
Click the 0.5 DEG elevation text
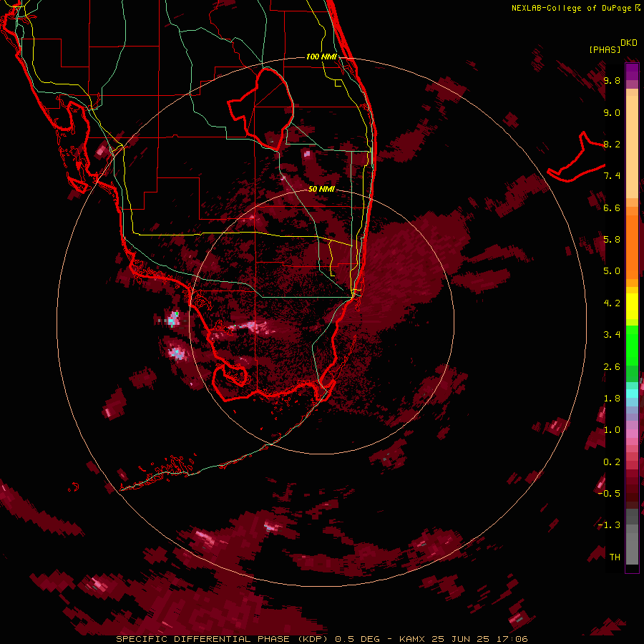coord(357,639)
